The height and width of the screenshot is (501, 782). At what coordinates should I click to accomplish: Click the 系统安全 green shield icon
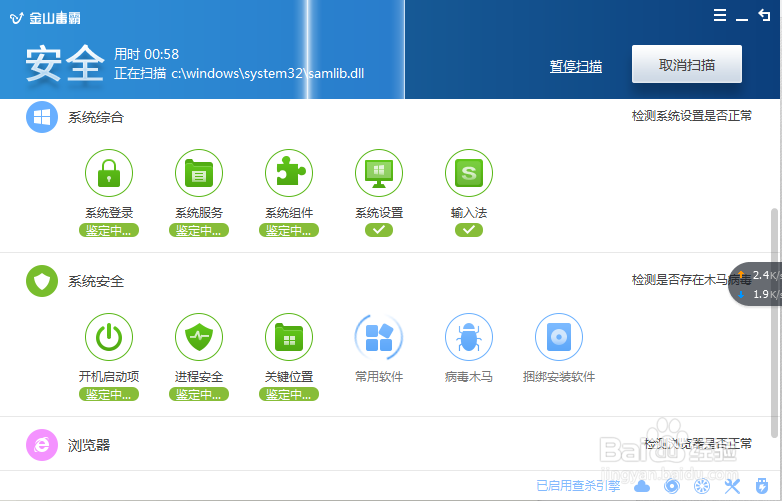click(42, 281)
